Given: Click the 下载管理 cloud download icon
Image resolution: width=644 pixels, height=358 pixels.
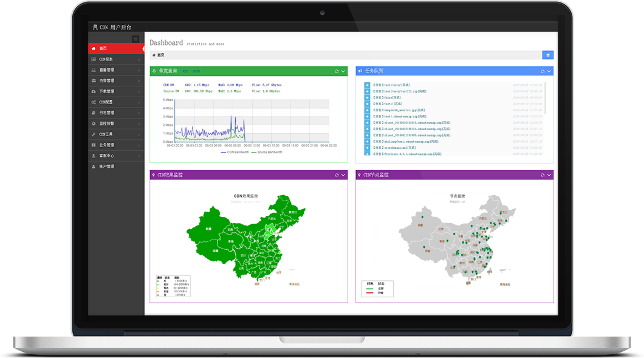Looking at the screenshot, I should tap(93, 91).
